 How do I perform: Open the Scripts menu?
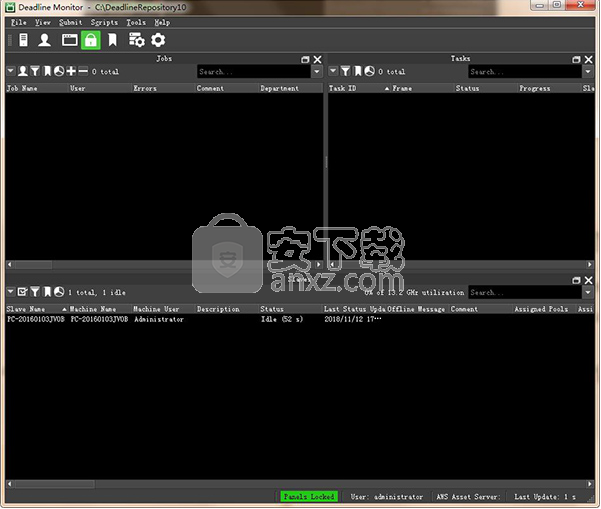pyautogui.click(x=104, y=22)
